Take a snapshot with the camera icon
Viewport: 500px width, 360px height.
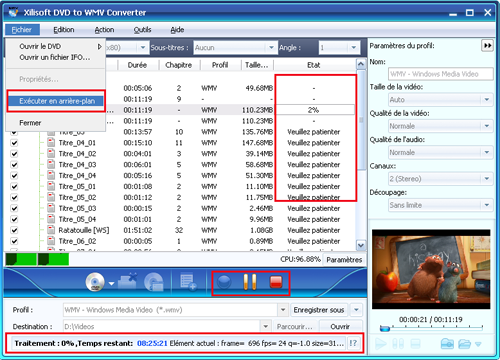[447, 343]
